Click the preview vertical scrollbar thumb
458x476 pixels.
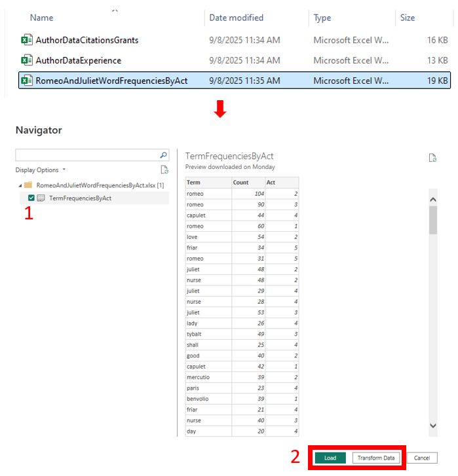click(433, 220)
